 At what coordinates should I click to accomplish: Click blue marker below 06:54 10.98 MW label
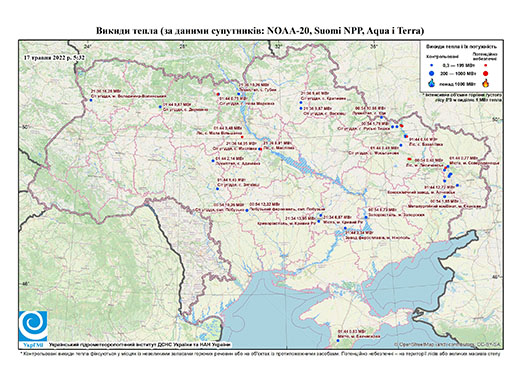coord(381,117)
